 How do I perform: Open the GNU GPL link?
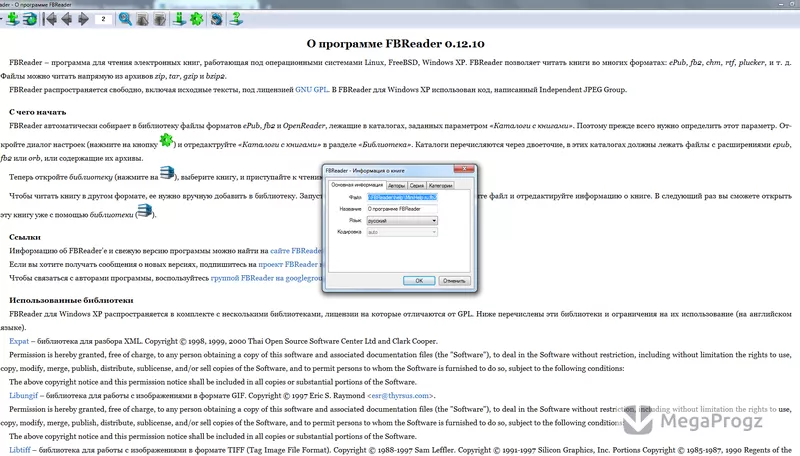[311, 89]
